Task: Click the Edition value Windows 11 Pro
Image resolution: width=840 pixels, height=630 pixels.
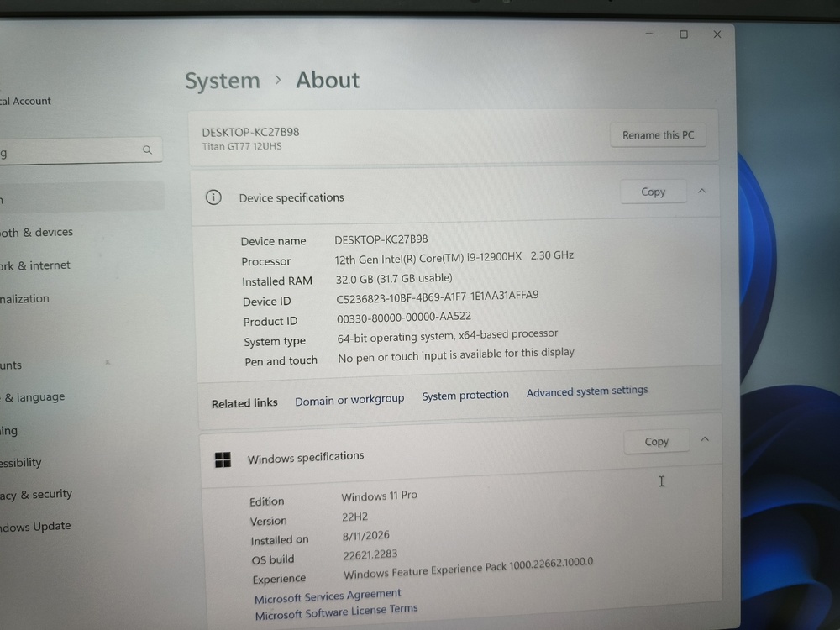Action: coord(380,496)
